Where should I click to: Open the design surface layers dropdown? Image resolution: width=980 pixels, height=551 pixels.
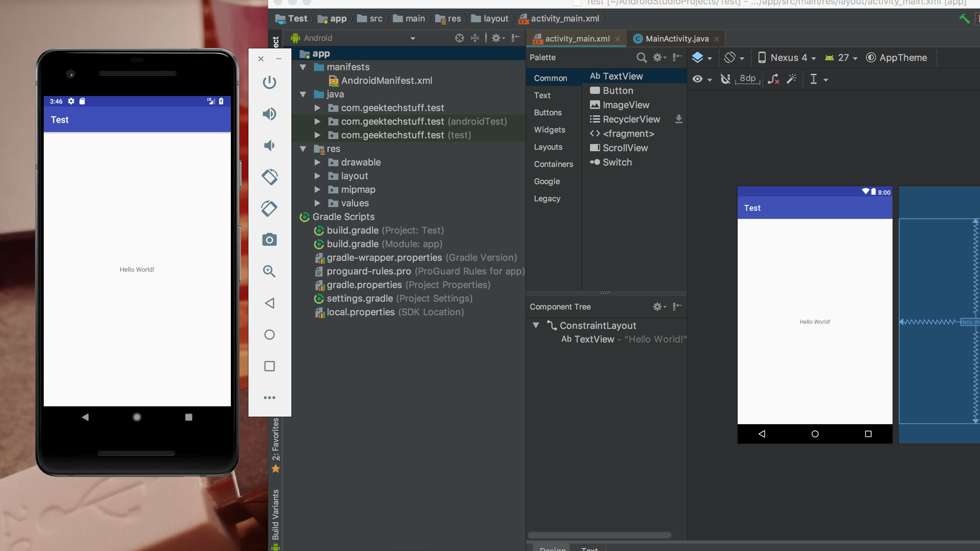[701, 58]
